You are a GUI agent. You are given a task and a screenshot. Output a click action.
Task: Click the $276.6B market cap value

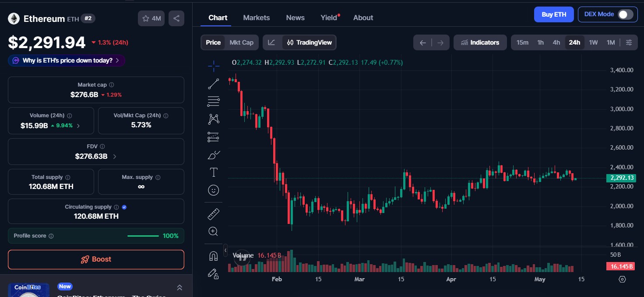pos(84,94)
